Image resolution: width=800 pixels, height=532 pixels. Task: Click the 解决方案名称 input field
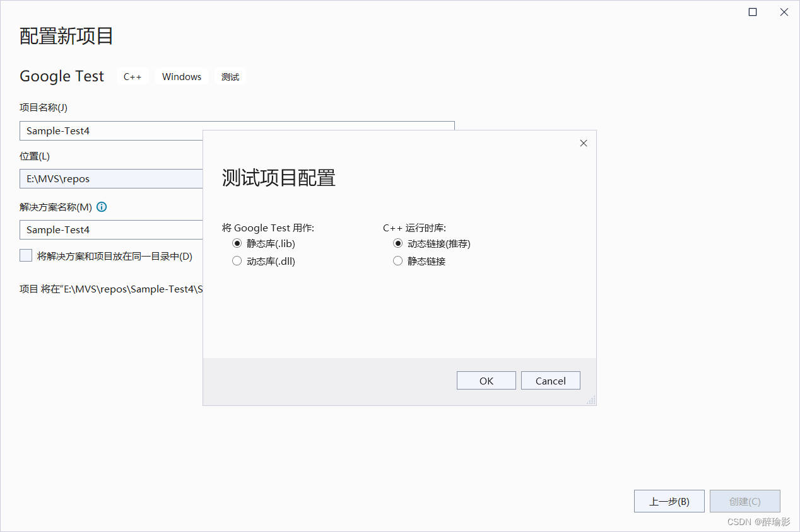[111, 229]
